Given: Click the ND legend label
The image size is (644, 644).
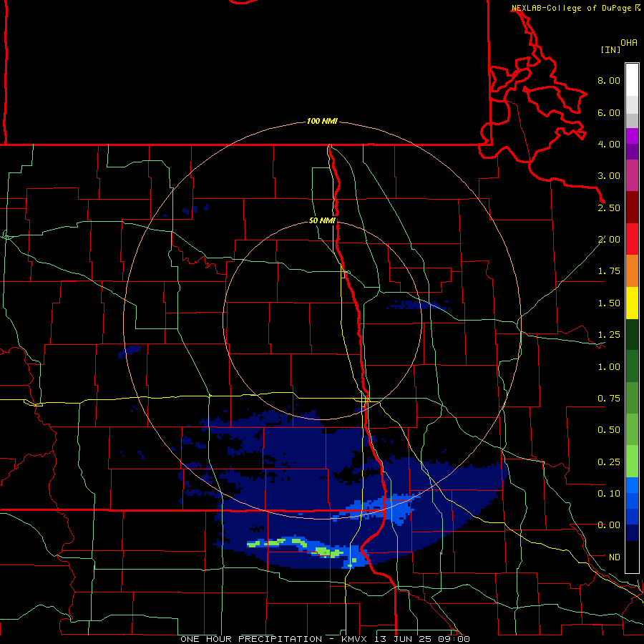Looking at the screenshot, I should tap(615, 557).
